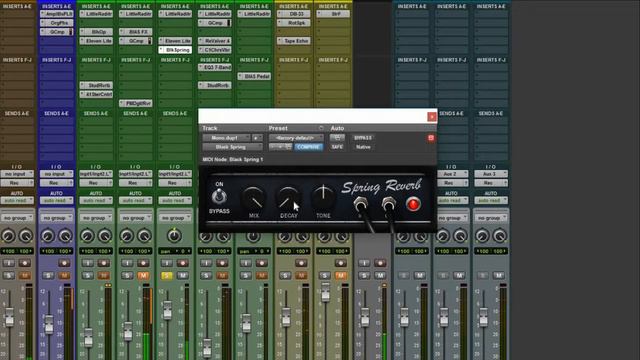Screen dimensions: 640x360
Task: Click the DECAY knob on Spring Reverb
Action: (289, 198)
